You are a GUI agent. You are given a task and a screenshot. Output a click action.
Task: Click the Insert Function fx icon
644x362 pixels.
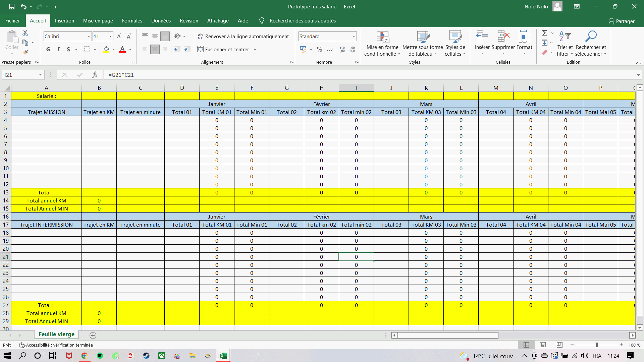coord(95,75)
